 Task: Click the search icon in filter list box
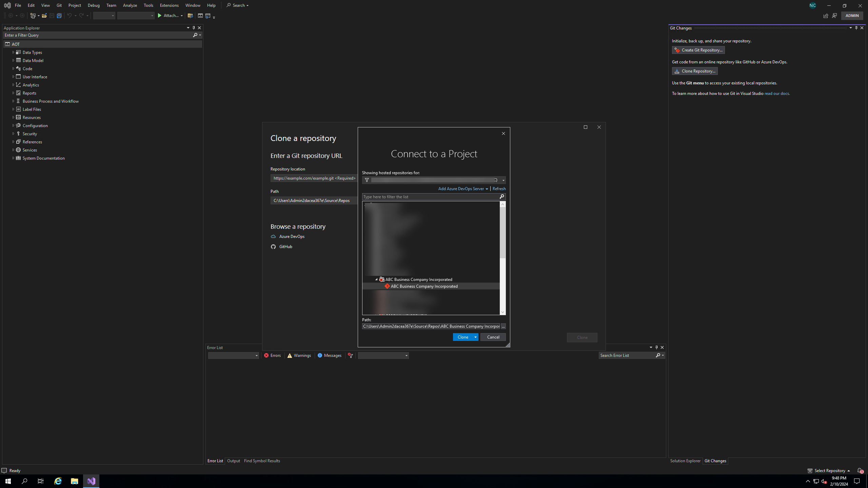coord(502,197)
